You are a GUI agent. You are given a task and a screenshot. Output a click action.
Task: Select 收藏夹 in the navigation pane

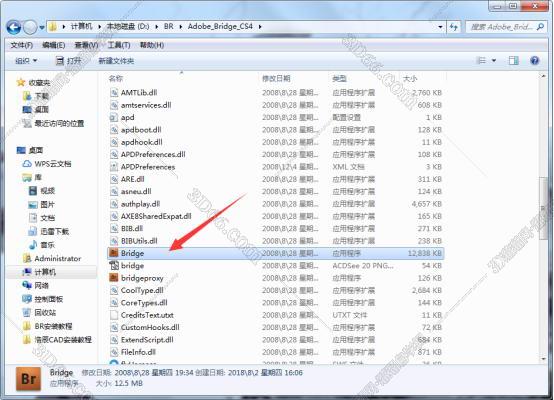(34, 83)
